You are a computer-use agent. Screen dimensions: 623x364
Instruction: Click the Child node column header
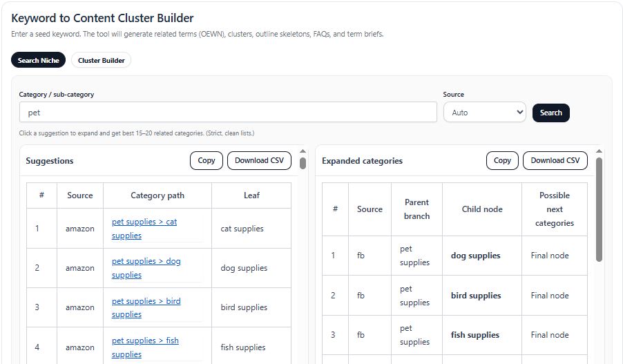click(x=481, y=209)
